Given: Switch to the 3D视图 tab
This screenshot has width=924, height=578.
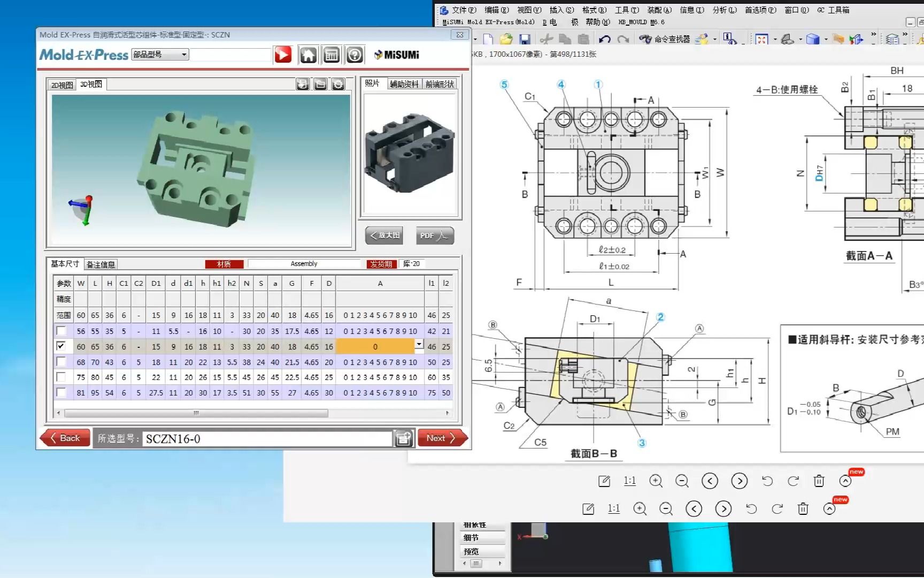Looking at the screenshot, I should (91, 84).
